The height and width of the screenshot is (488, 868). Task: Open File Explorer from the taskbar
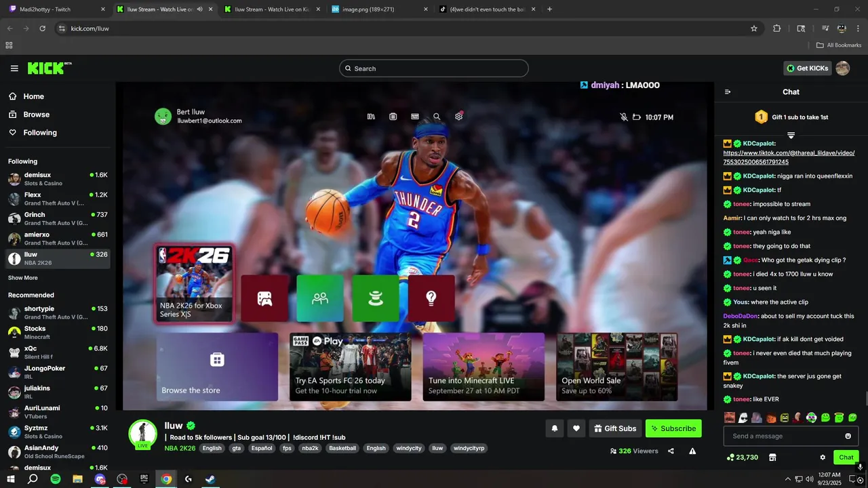[x=78, y=479]
